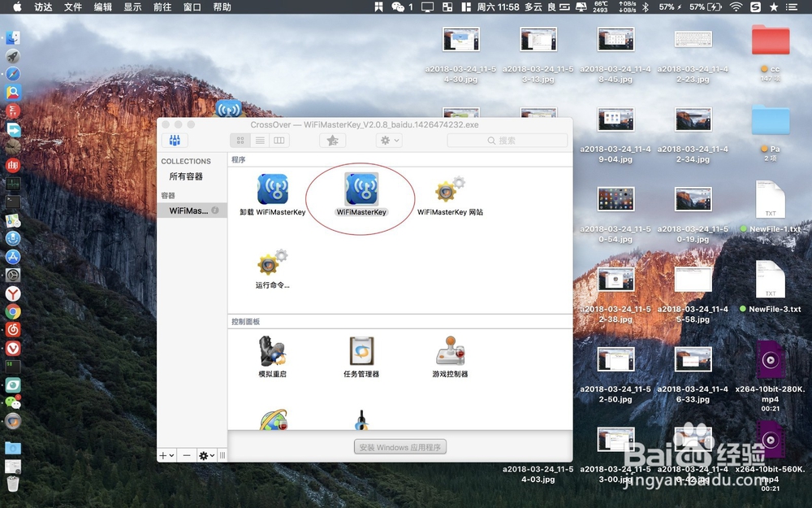
Task: Open the 游戏控制器 game controllers panel
Action: [x=450, y=351]
